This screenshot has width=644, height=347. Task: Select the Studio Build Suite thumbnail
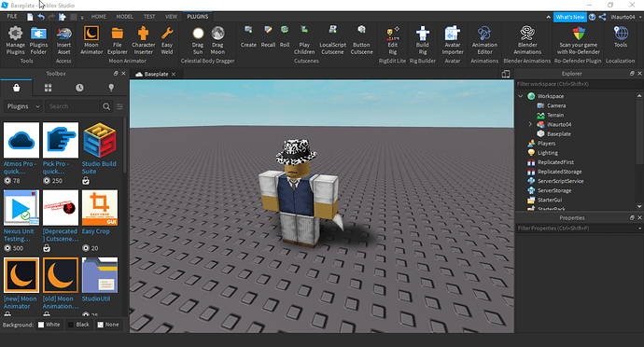tap(99, 140)
